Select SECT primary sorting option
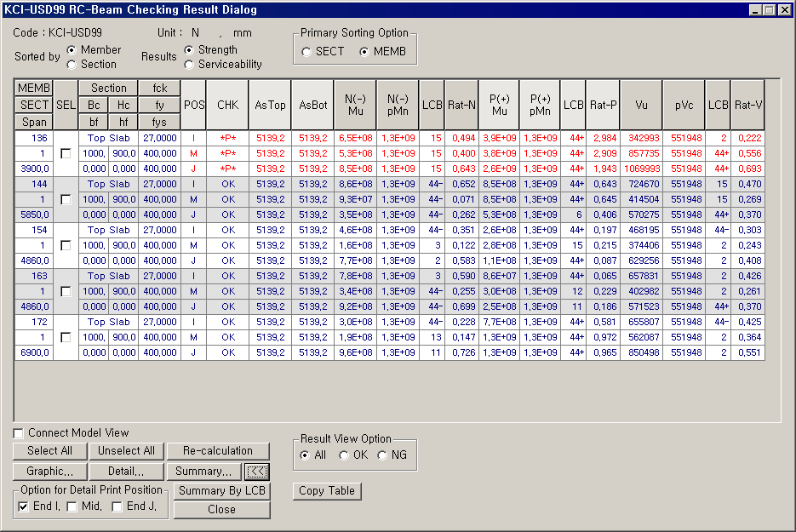The image size is (796, 532). (x=306, y=52)
